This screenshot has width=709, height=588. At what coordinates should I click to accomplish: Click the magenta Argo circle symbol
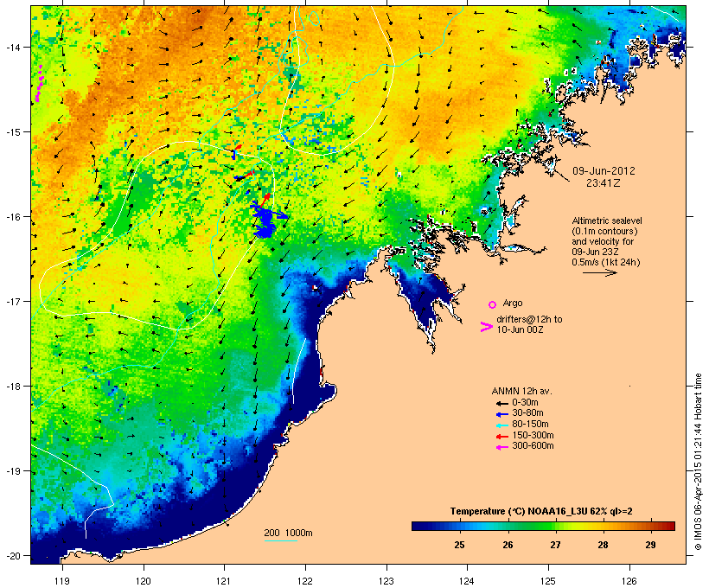click(x=492, y=304)
